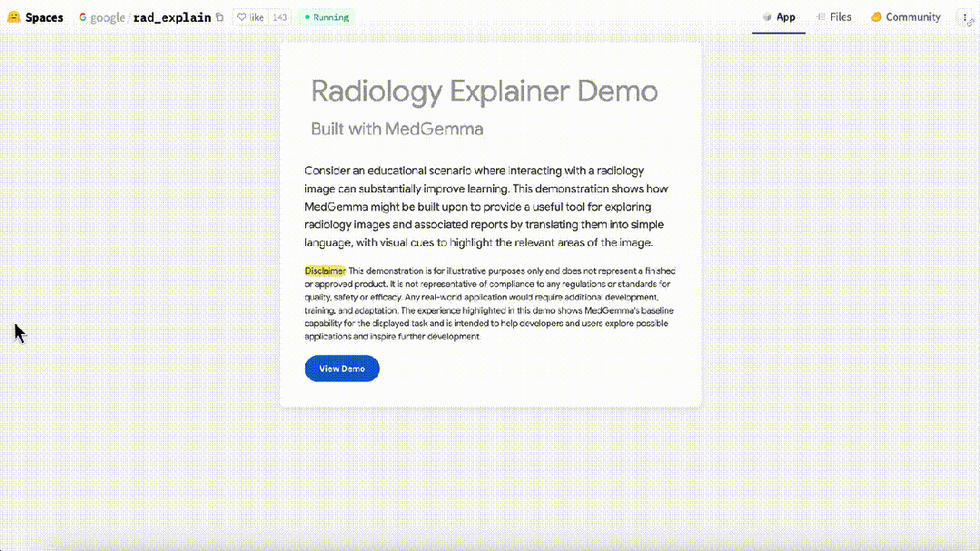
Task: Open the google organization page link
Action: (107, 17)
